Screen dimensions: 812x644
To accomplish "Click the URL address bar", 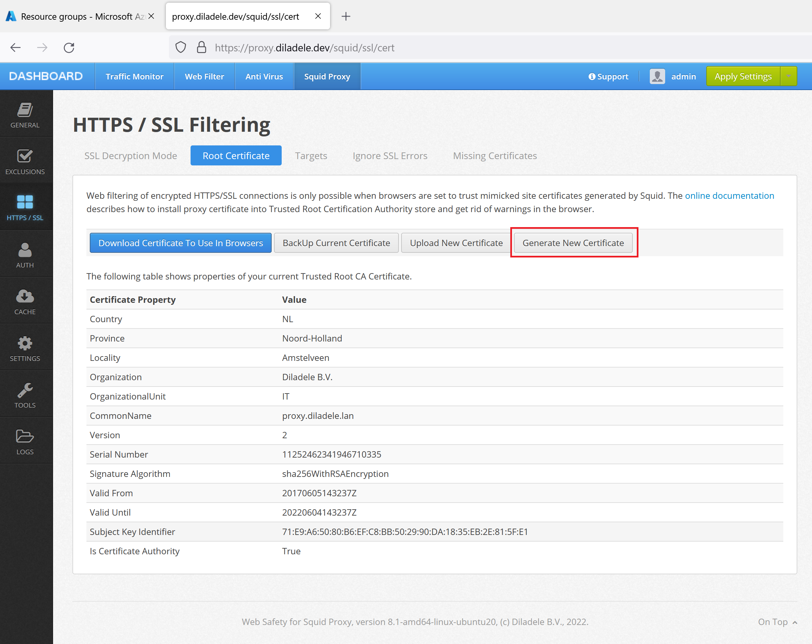I will 490,47.
